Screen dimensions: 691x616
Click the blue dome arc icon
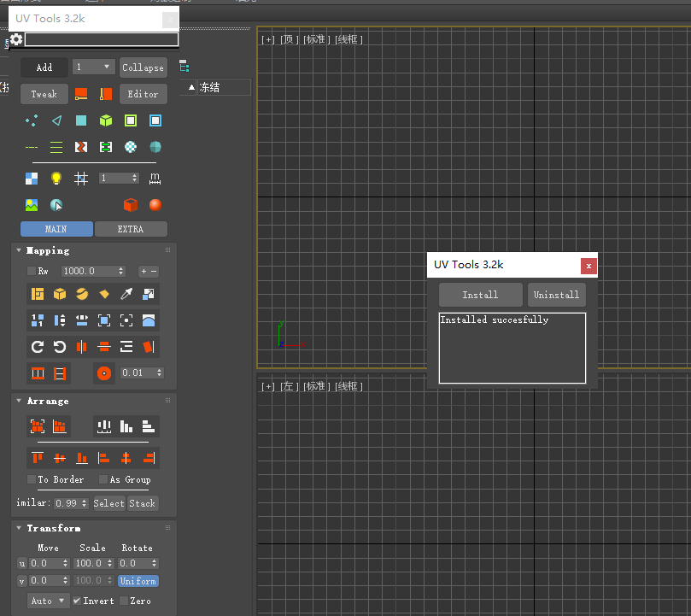click(149, 320)
